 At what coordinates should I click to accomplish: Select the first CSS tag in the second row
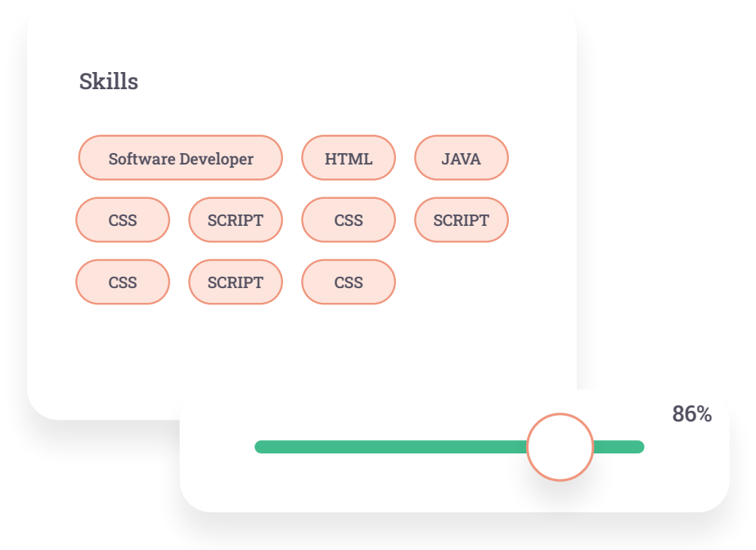click(123, 220)
